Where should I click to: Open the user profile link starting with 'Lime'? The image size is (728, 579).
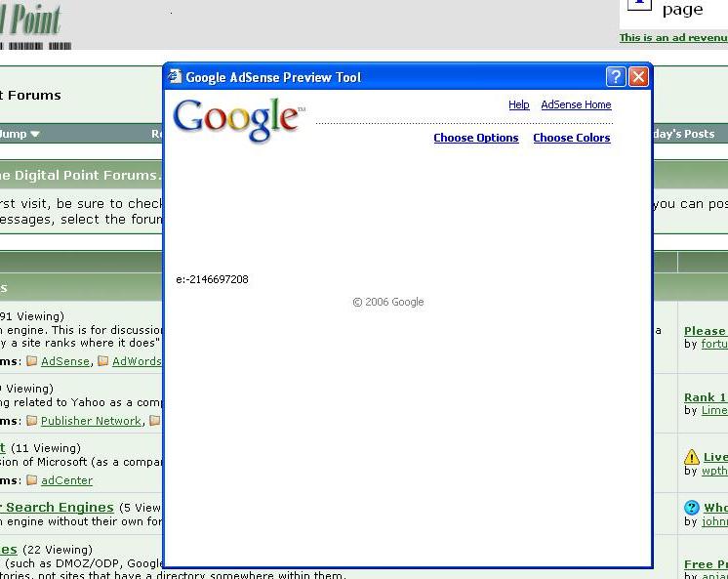point(714,410)
